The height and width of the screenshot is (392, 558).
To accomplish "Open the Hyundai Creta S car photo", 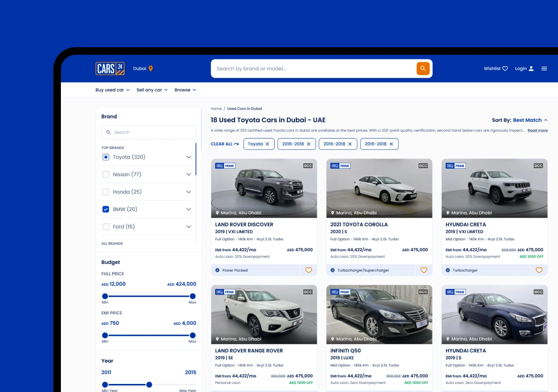I will point(495,315).
